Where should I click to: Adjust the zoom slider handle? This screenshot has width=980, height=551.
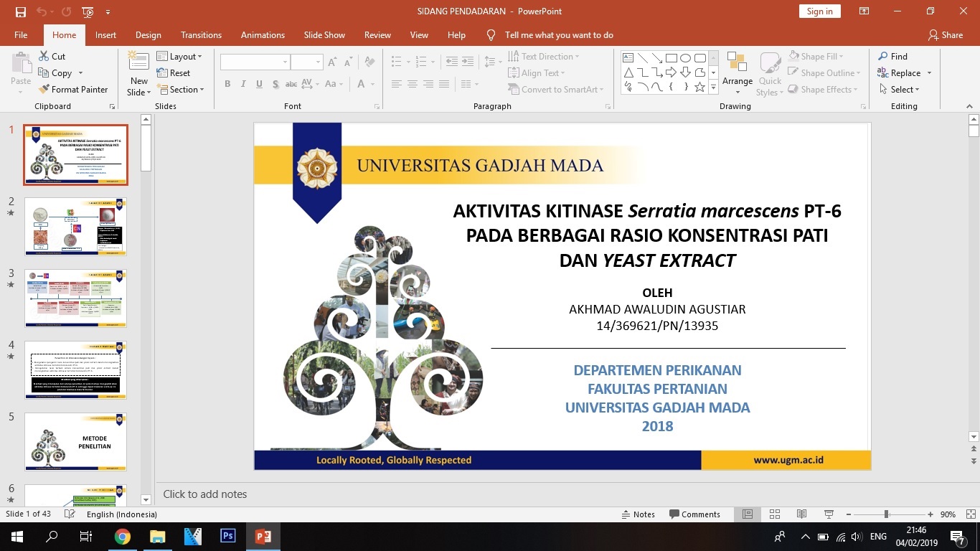(x=887, y=514)
